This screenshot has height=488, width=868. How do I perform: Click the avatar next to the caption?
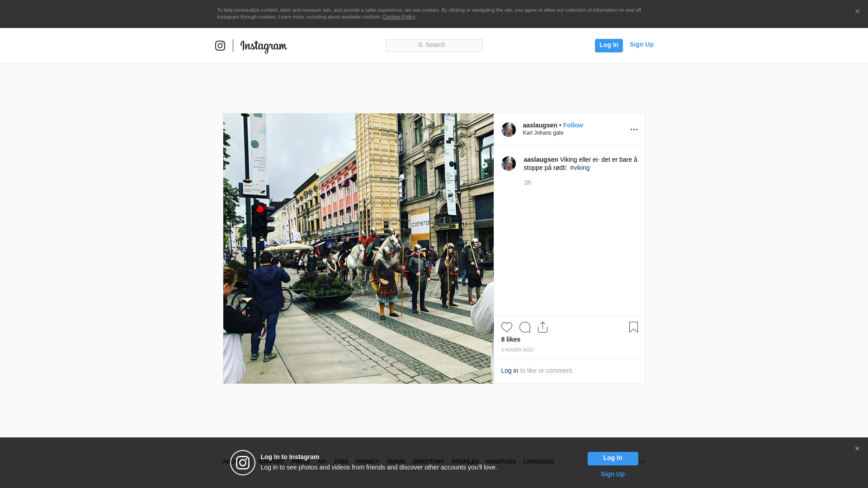(509, 164)
